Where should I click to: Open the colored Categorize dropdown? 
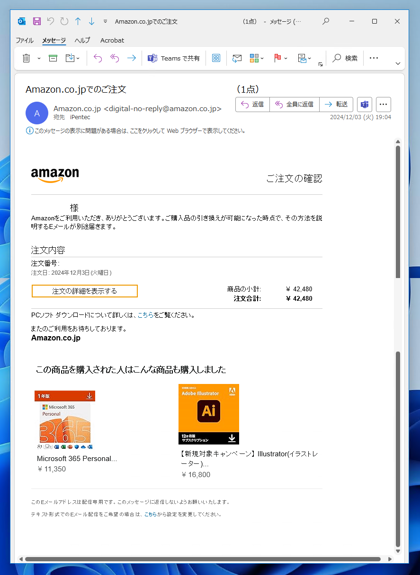click(256, 58)
